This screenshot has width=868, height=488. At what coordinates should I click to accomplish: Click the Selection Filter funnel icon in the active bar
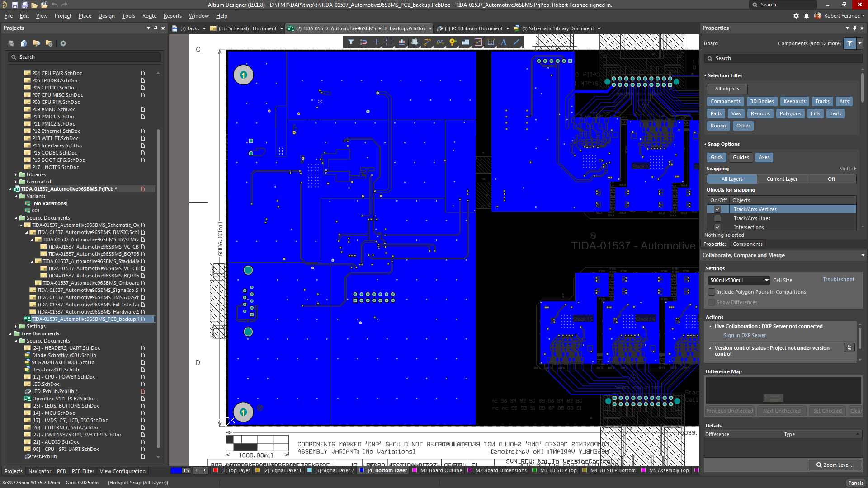coord(351,42)
